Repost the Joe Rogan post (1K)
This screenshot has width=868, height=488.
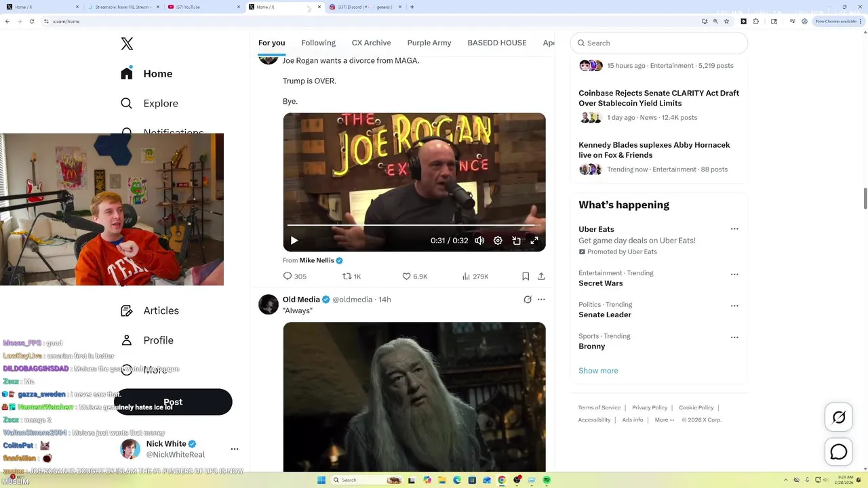[x=351, y=277]
